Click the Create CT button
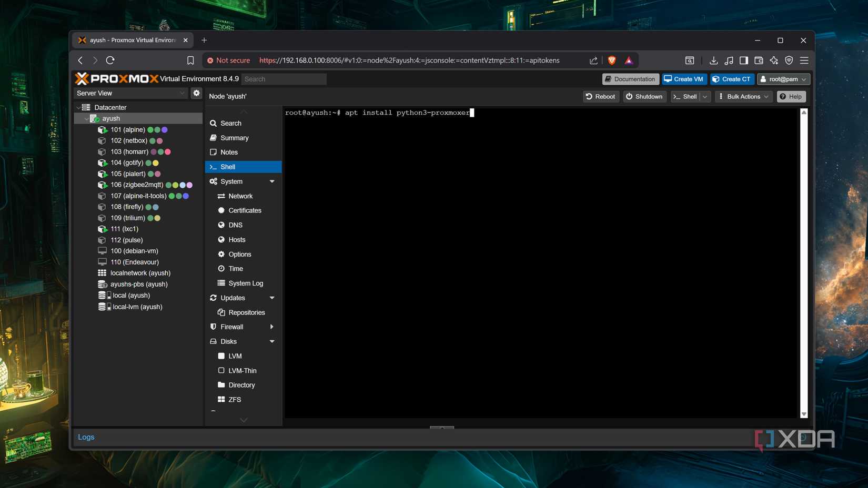This screenshot has width=868, height=488. [732, 79]
